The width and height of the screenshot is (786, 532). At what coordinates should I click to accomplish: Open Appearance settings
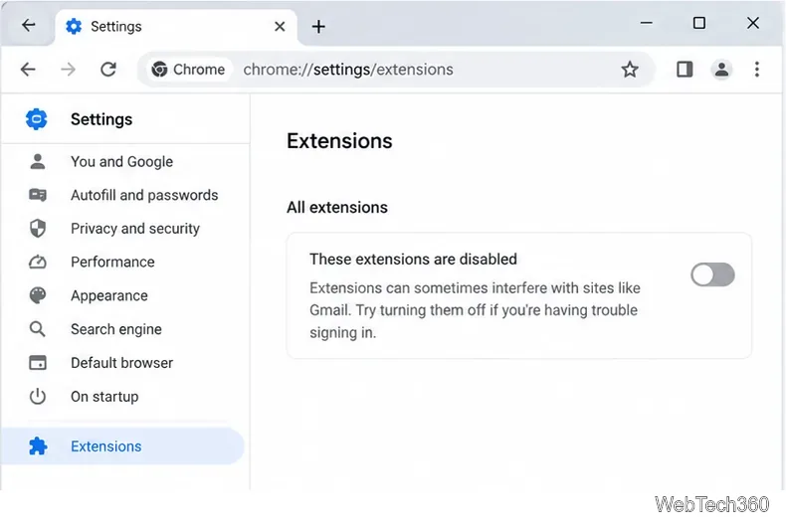click(125, 295)
